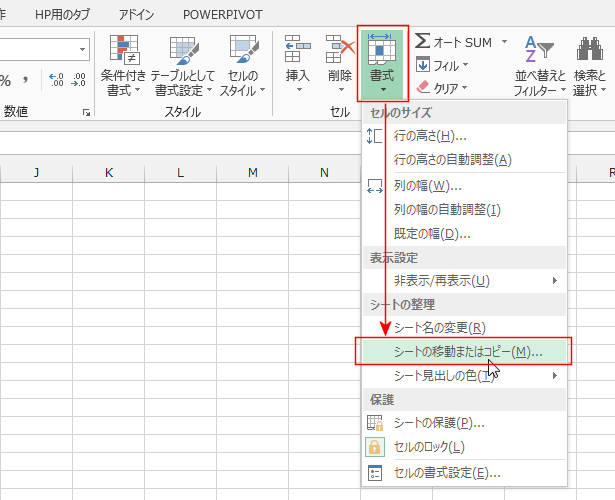Click the 並べ替えとフィルター sort icon

(540, 50)
